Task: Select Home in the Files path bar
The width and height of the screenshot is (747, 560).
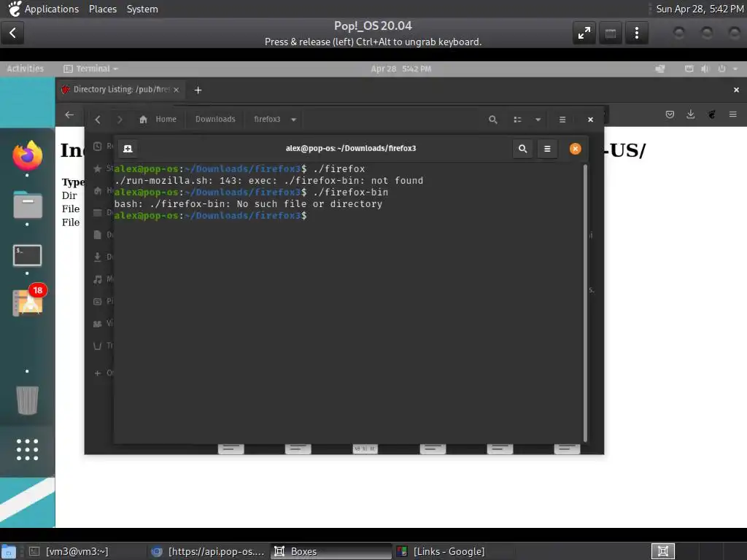Action: pyautogui.click(x=158, y=119)
